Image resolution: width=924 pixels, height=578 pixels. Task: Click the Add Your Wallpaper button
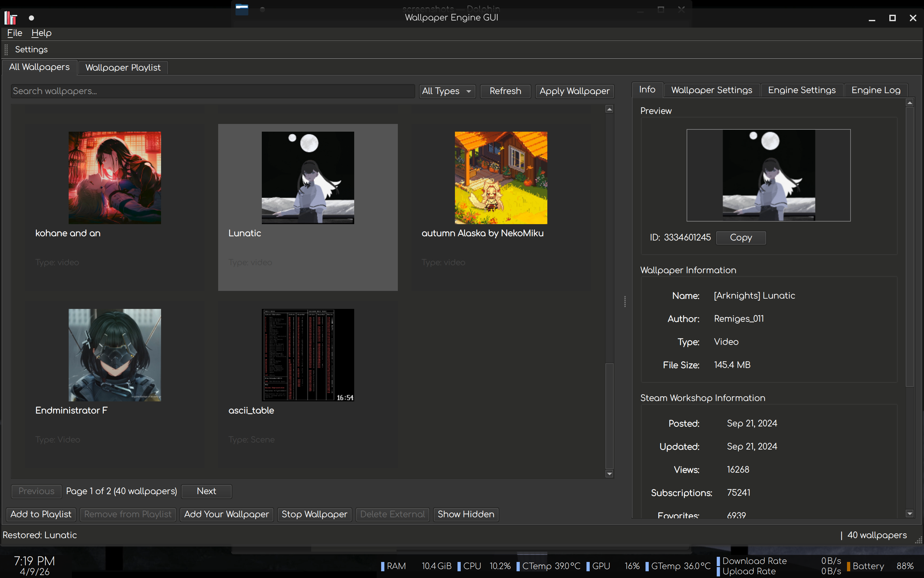click(227, 514)
